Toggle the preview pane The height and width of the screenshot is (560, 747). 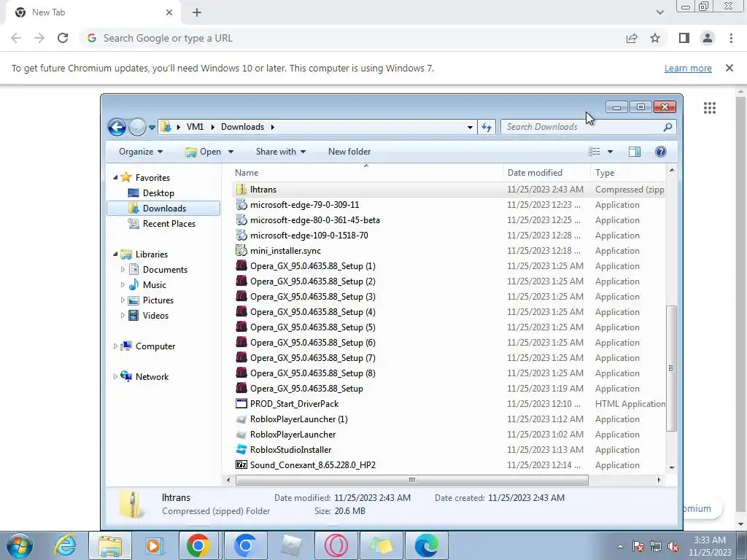coord(635,152)
